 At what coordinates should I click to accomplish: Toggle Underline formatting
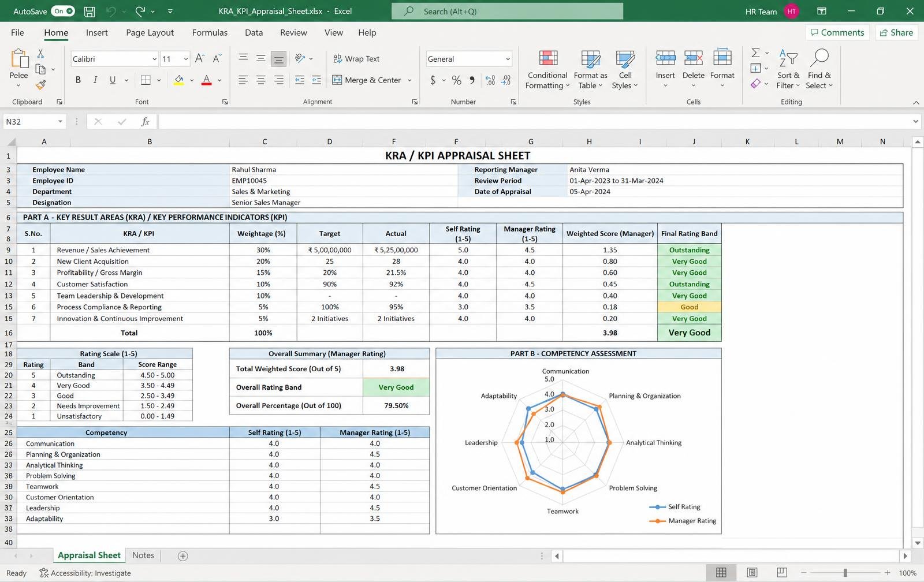point(113,80)
